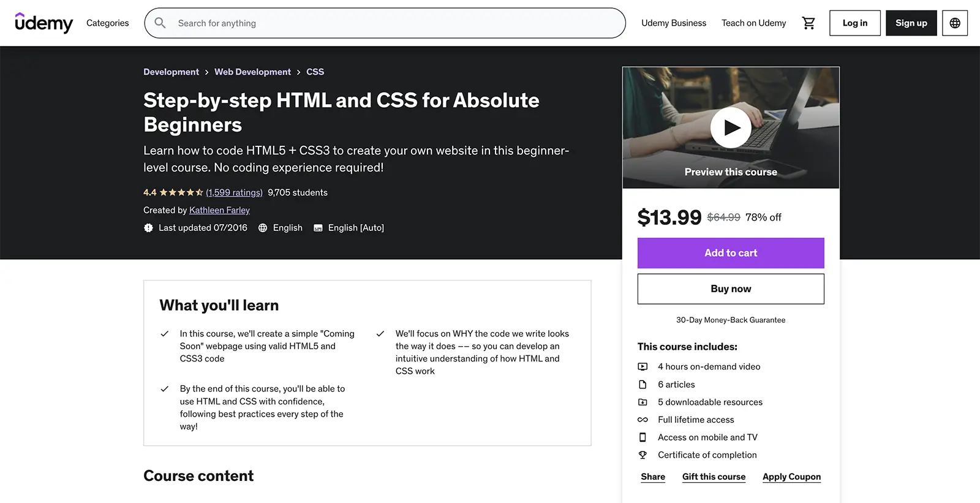This screenshot has width=980, height=503.
Task: Click the mobile and TV access icon
Action: [x=643, y=437]
